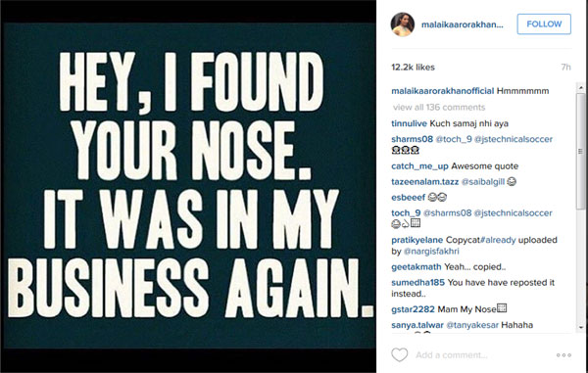
Task: Open the malaikaarorakhan username in the header
Action: click(x=462, y=24)
